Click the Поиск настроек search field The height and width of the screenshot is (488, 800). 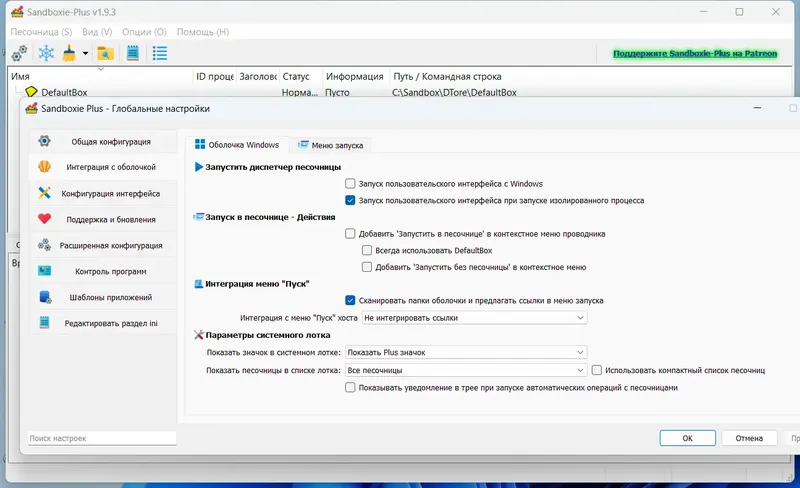pos(103,438)
